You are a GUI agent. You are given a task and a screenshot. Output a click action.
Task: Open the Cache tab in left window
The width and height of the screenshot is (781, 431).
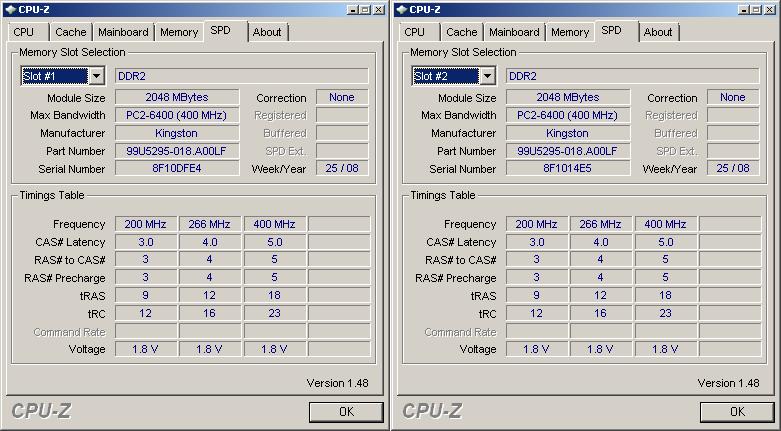pos(71,32)
